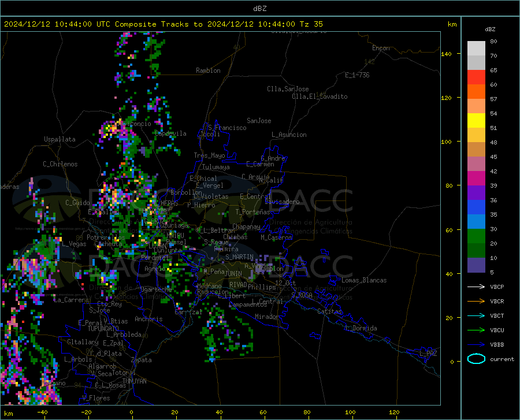520x420 pixels.
Task: Click the 120 km horizontal axis tick
Action: 394,412
